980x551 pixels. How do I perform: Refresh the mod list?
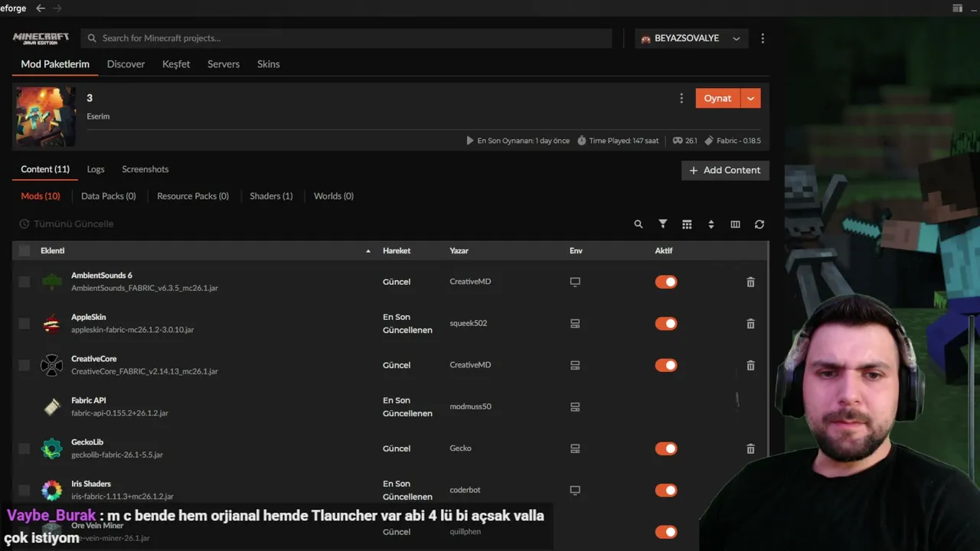pos(759,224)
